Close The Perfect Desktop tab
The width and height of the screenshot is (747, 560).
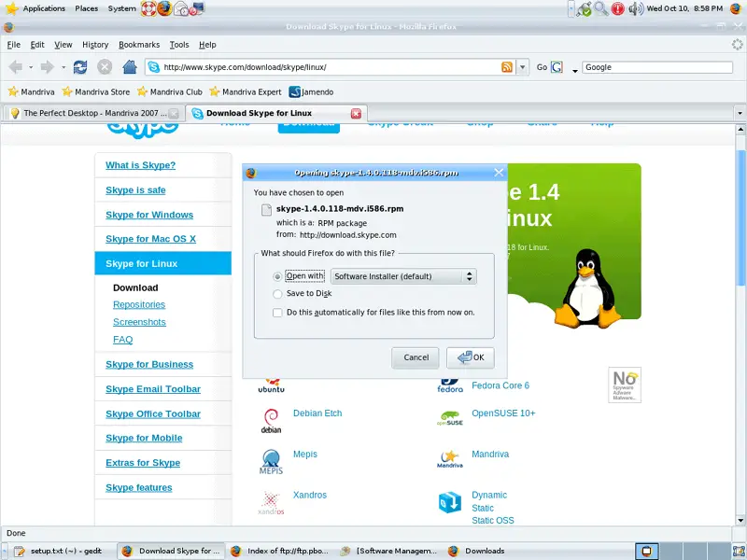click(x=174, y=113)
